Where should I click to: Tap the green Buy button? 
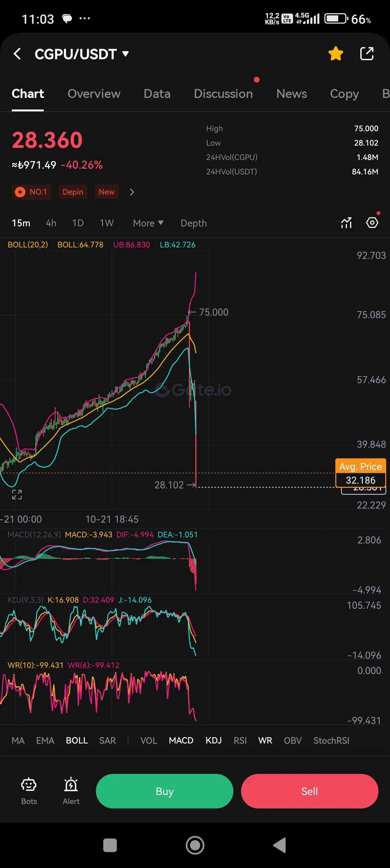pos(165,791)
